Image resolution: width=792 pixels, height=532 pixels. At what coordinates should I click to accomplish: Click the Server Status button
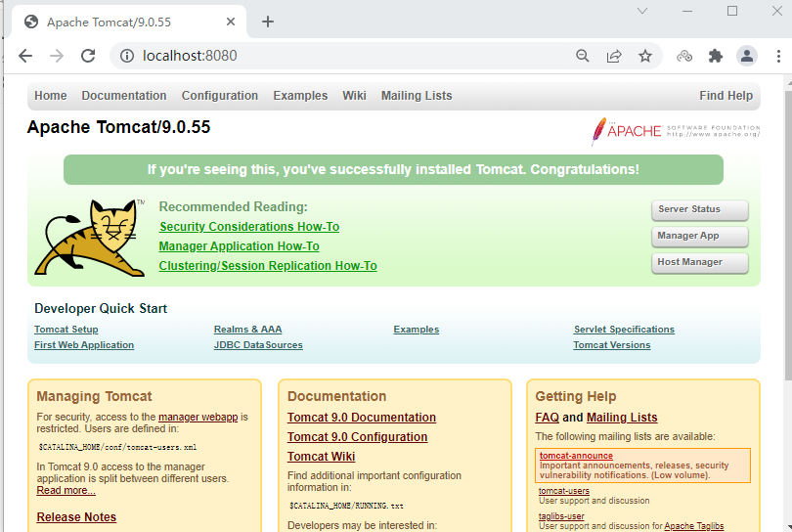(x=699, y=209)
